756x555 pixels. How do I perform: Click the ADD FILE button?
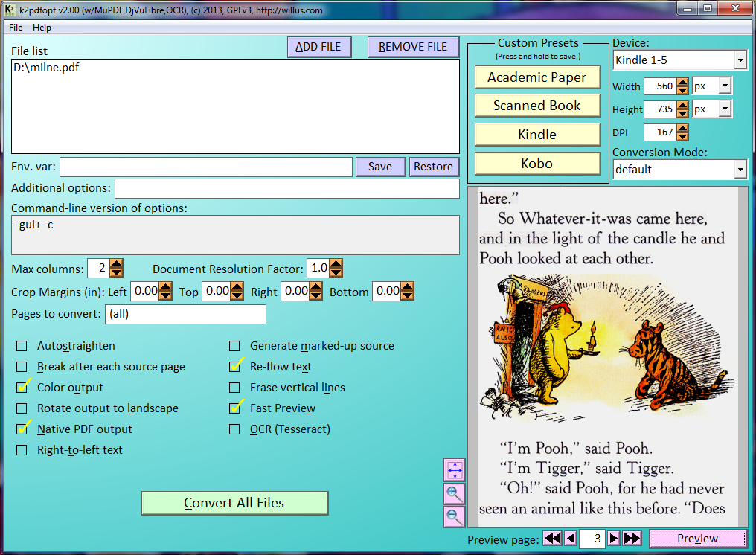pos(318,47)
